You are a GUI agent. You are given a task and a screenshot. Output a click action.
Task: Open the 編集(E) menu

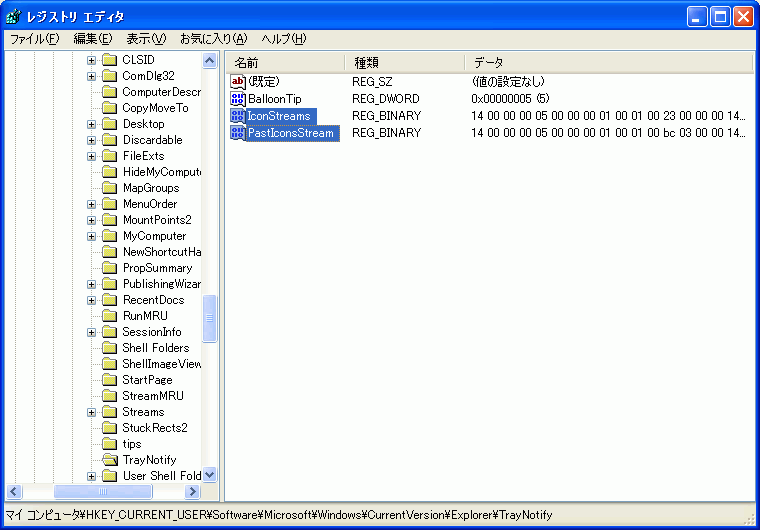point(93,39)
